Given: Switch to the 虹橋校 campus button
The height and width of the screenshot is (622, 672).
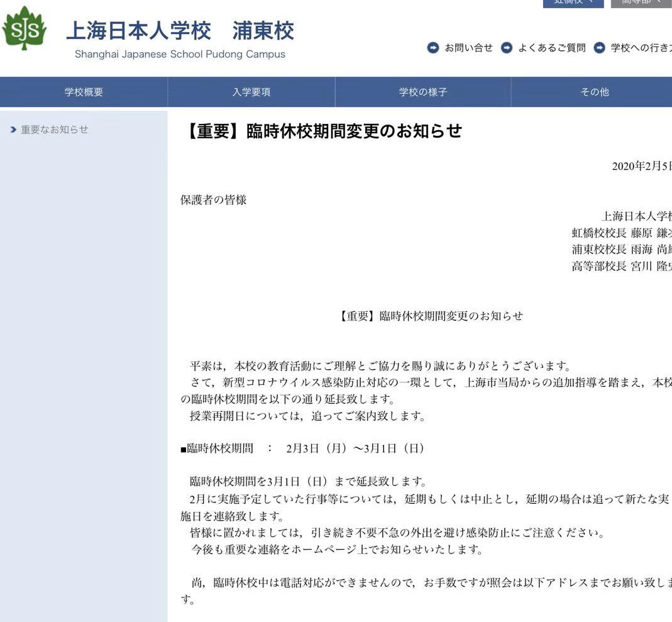Looking at the screenshot, I should point(573,3).
